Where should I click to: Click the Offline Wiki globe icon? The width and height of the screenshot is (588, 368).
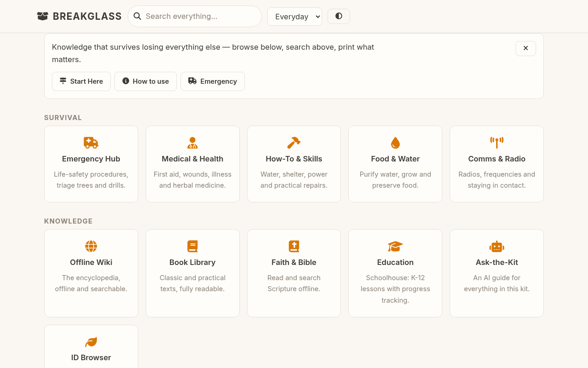pos(91,246)
